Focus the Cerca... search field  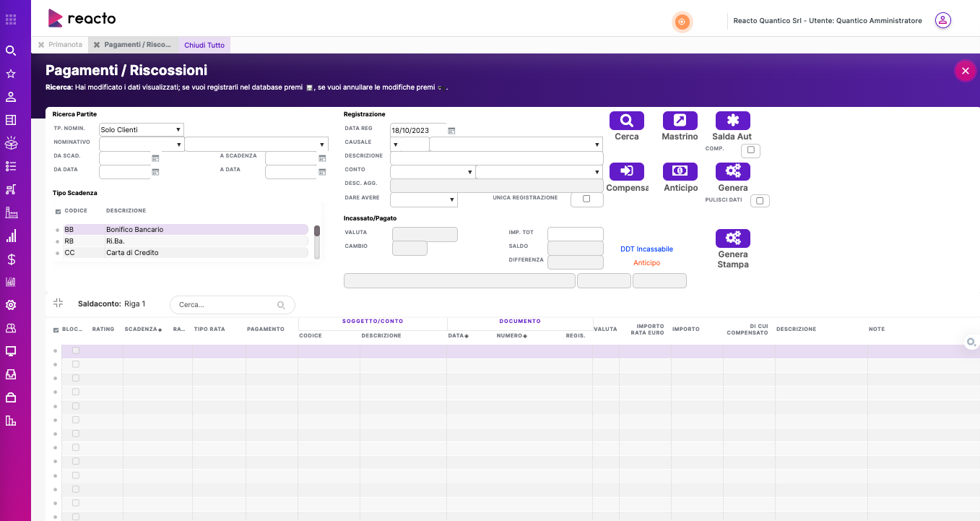pos(232,305)
